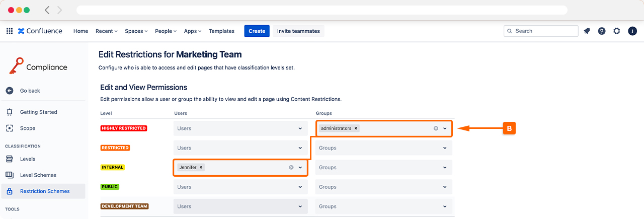The image size is (644, 219).
Task: Open the help question mark icon
Action: pos(602,31)
